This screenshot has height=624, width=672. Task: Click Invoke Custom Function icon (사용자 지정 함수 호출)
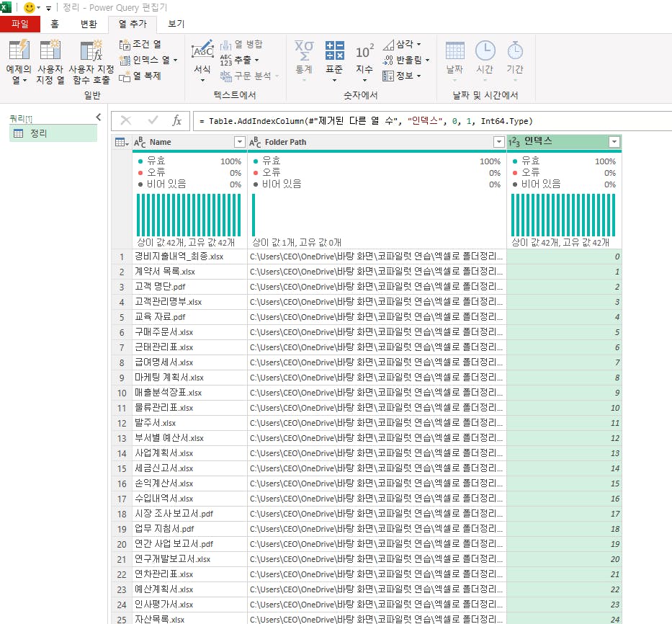pos(91,50)
